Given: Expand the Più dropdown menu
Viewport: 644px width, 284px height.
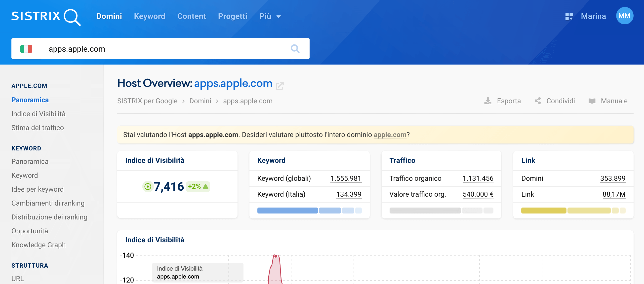Looking at the screenshot, I should tap(270, 16).
